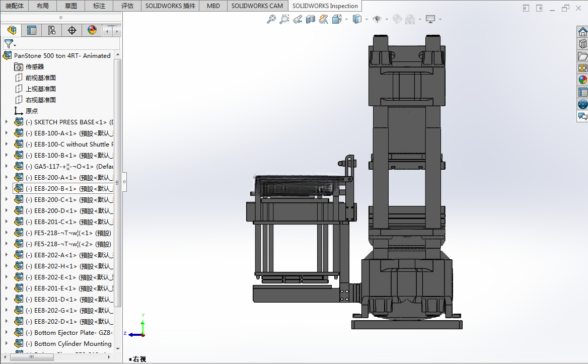Image resolution: width=588 pixels, height=364 pixels.
Task: Click the Apply Scene icon
Action: pos(410,19)
